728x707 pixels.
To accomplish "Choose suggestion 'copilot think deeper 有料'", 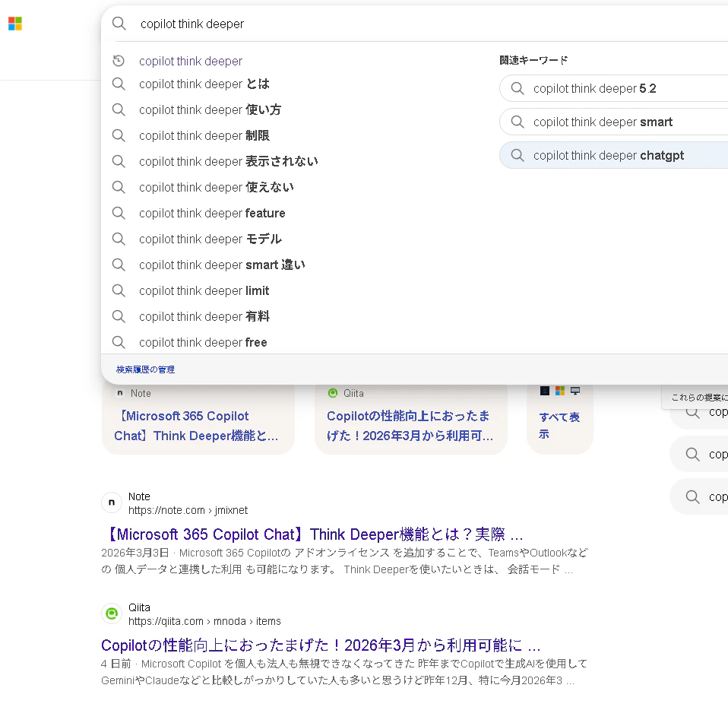I will pos(204,316).
